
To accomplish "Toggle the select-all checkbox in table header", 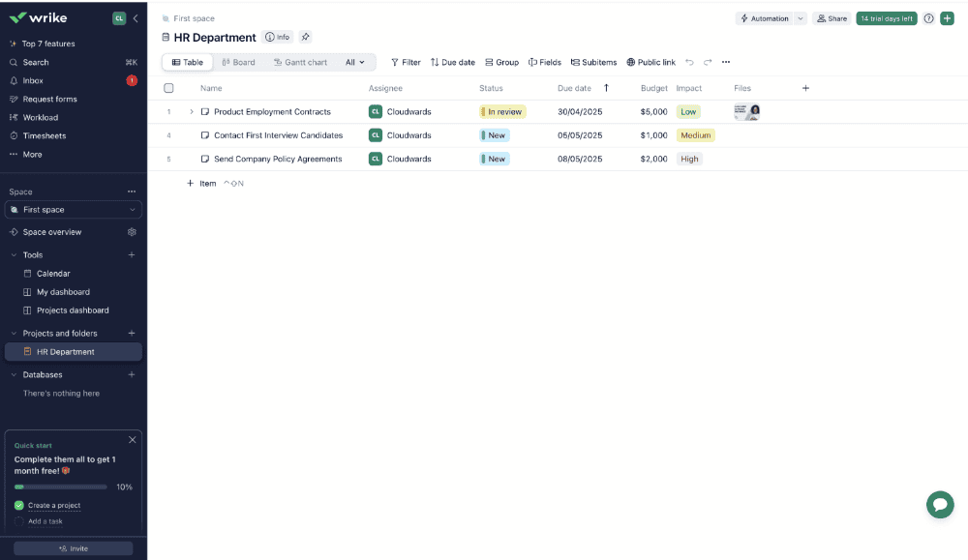I will click(168, 88).
